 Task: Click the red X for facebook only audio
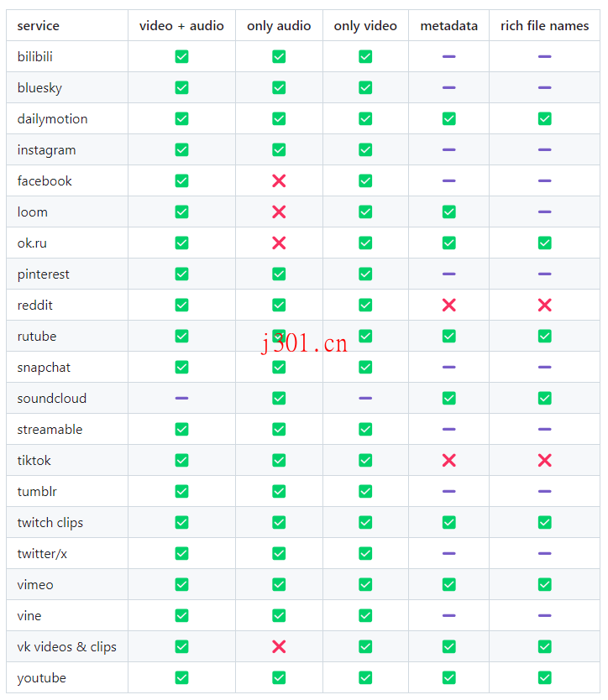tap(279, 180)
